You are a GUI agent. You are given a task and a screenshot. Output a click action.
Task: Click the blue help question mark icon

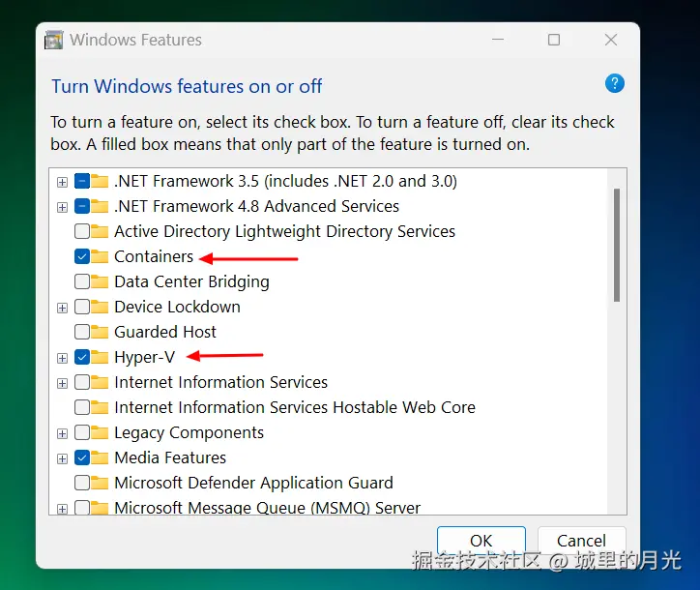tap(614, 83)
